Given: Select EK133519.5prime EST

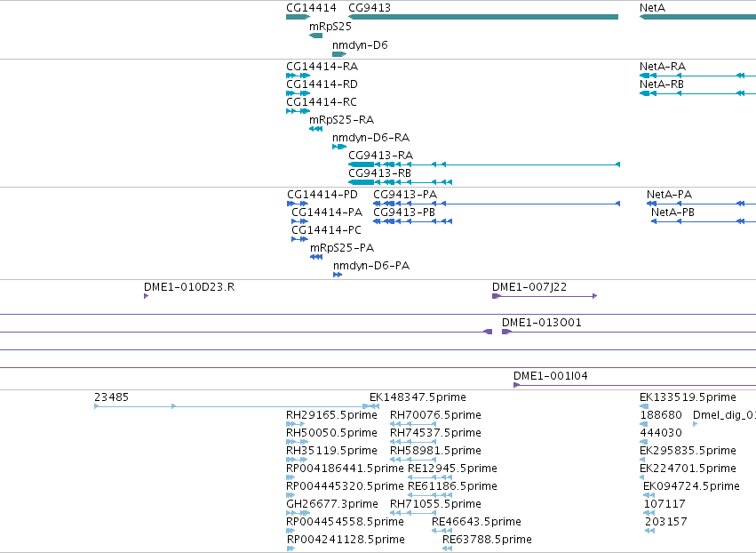Looking at the screenshot, I should [x=688, y=397].
